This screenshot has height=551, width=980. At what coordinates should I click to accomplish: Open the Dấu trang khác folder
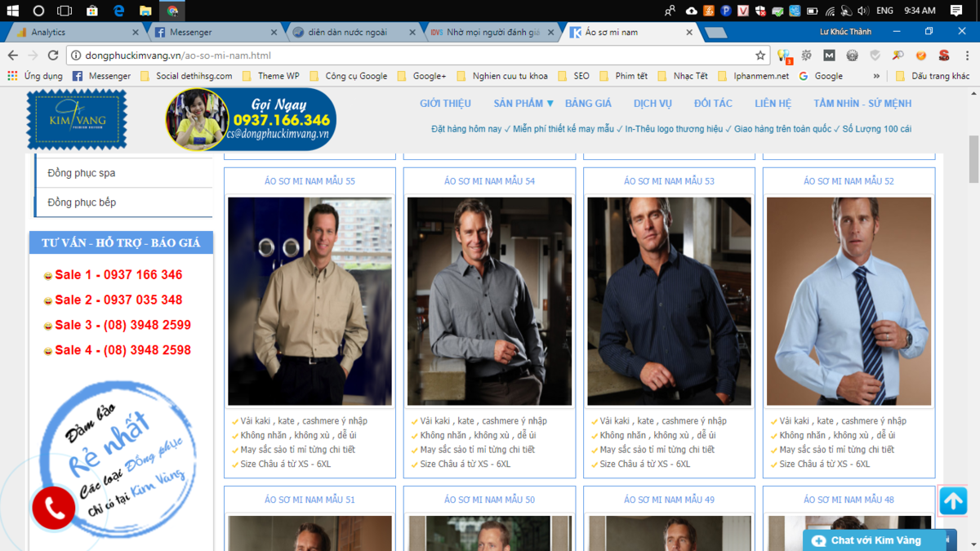(933, 76)
